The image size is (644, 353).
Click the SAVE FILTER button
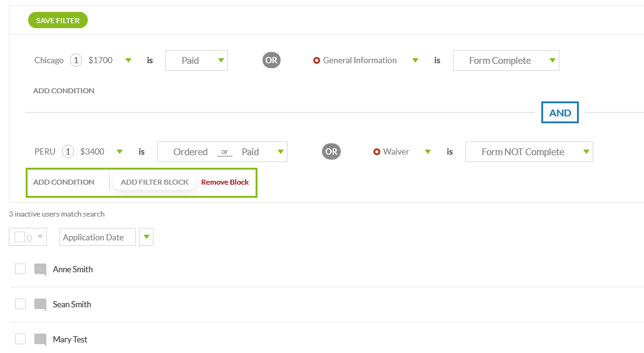click(x=58, y=20)
